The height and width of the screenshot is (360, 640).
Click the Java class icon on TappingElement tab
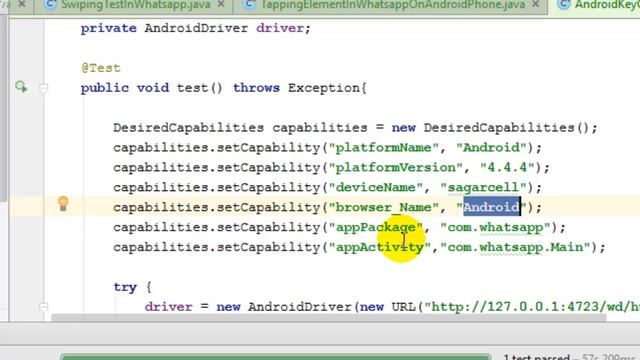click(249, 4)
